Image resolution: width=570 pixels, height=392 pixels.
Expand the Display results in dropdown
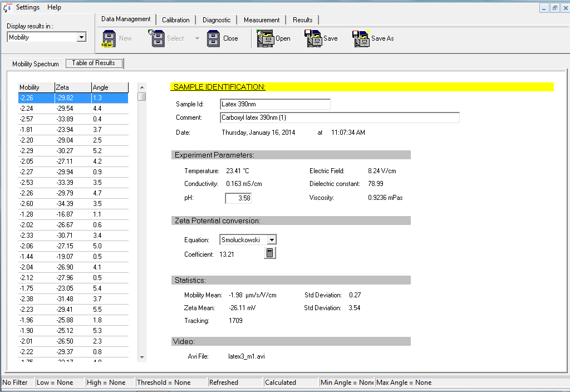coord(81,37)
